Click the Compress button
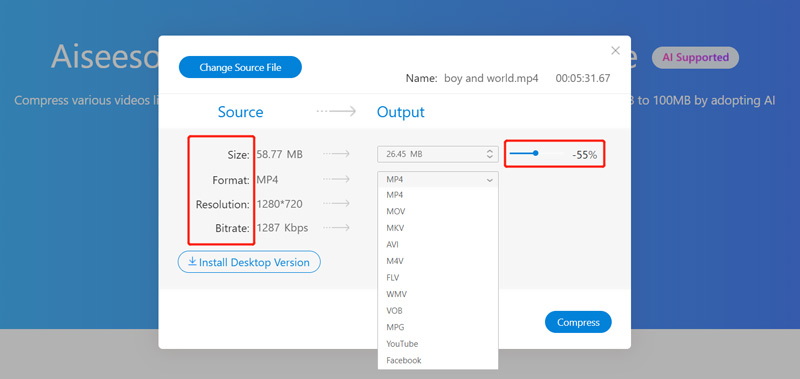This screenshot has width=800, height=379. coord(578,322)
